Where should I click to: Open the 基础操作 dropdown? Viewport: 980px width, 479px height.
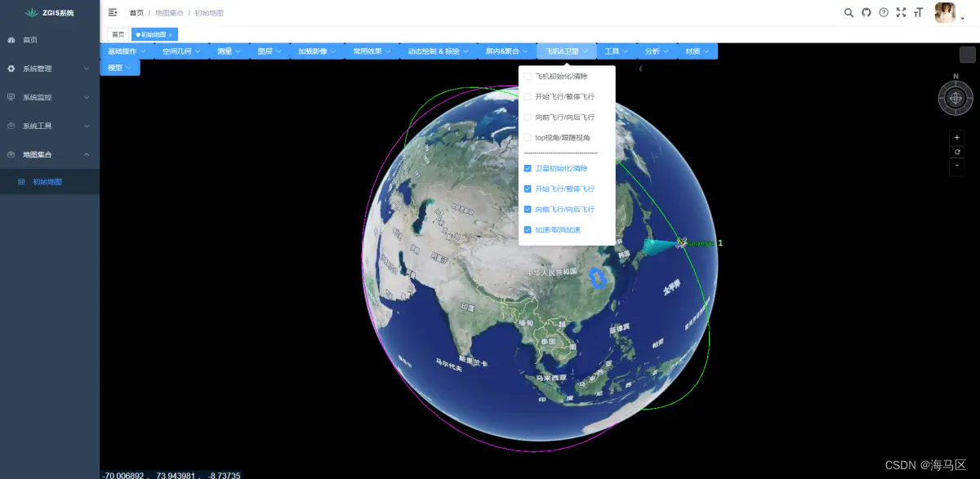point(127,51)
